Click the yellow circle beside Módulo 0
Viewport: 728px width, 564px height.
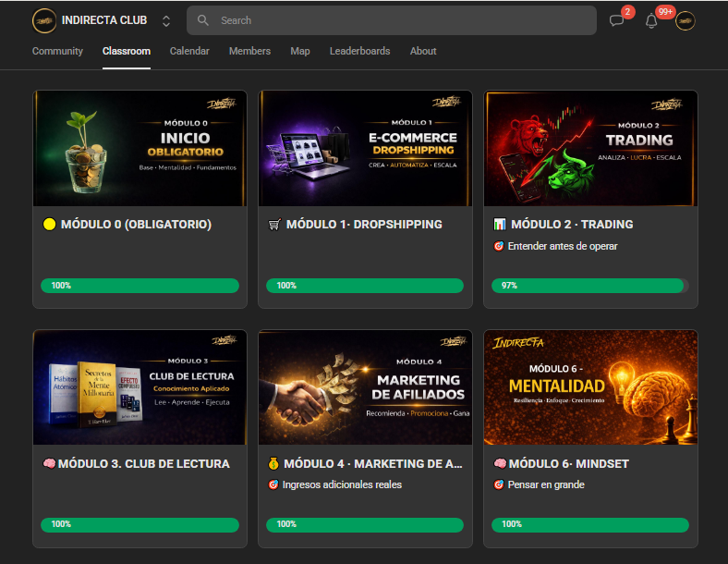pyautogui.click(x=49, y=224)
